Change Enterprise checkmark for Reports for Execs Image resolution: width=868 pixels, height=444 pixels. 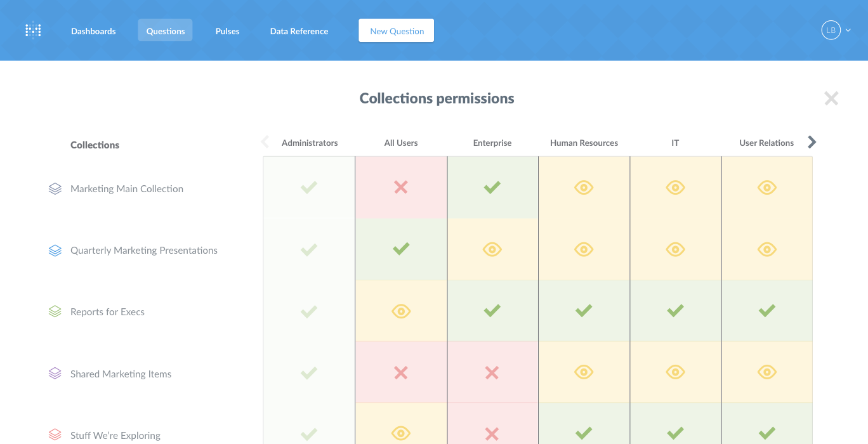pos(492,311)
